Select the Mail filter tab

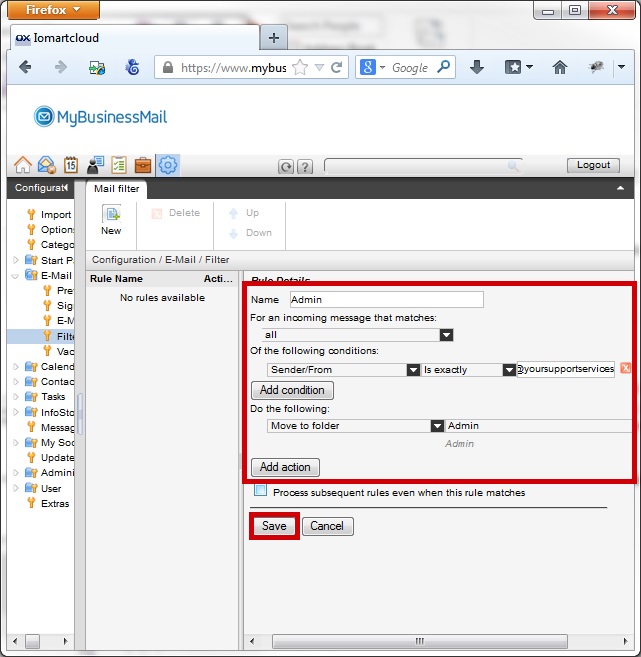pos(118,188)
